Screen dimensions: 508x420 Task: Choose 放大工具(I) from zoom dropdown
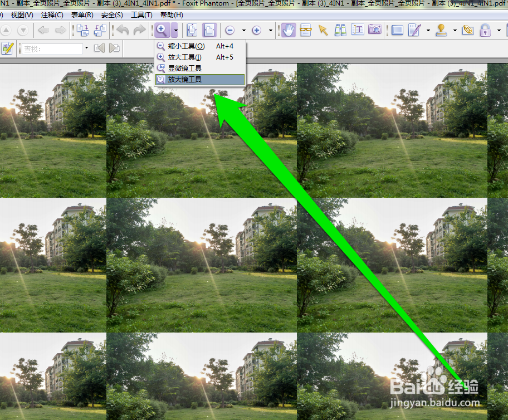[x=200, y=57]
